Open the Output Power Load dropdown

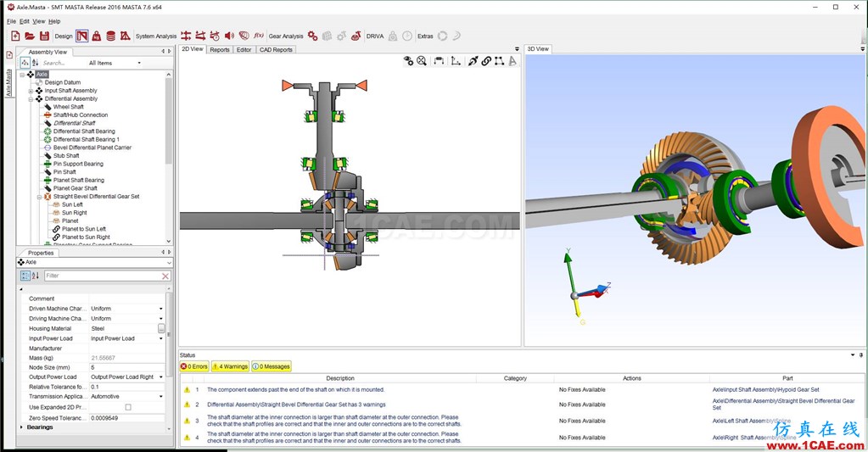point(161,377)
